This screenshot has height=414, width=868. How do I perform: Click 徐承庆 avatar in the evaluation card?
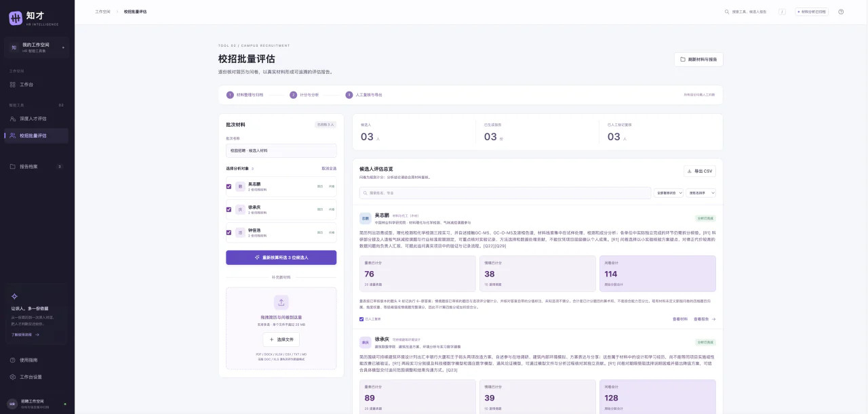click(x=366, y=342)
